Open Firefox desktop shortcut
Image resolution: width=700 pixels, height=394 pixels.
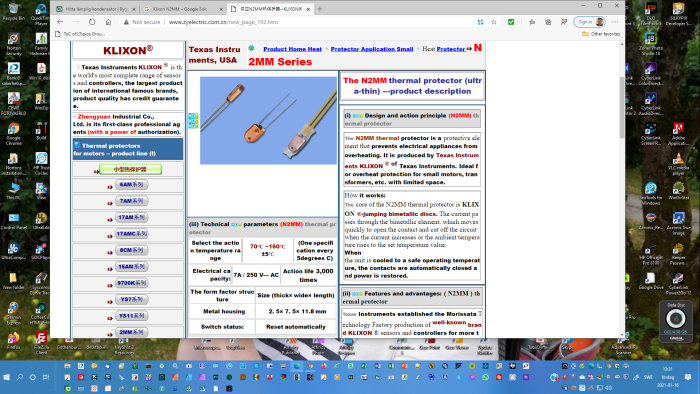(13, 341)
